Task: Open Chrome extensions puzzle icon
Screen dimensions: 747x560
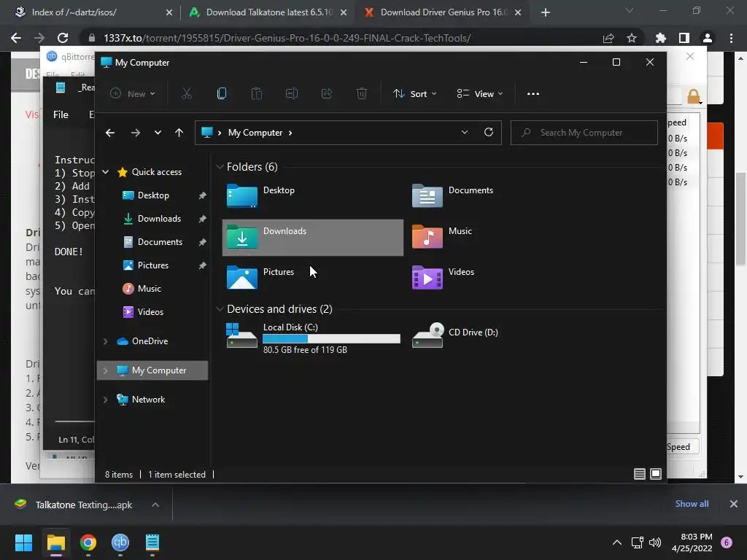Action: (661, 38)
